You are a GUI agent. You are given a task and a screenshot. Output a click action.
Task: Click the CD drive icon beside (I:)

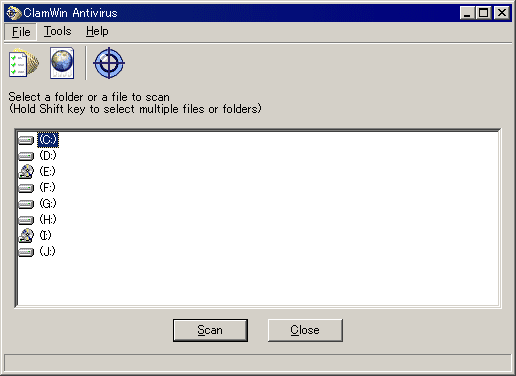click(26, 235)
